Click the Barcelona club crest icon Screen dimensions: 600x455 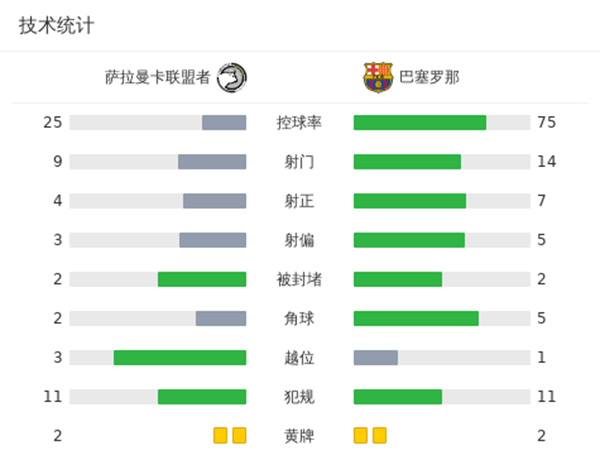pos(378,77)
